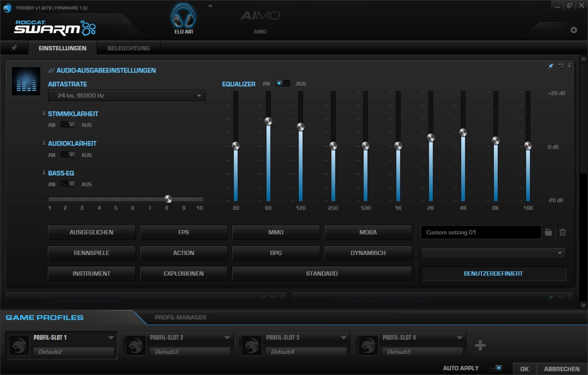Click the pin icon left of EINSTELLUNGEN
Image resolution: width=588 pixels, height=375 pixels.
[14, 48]
